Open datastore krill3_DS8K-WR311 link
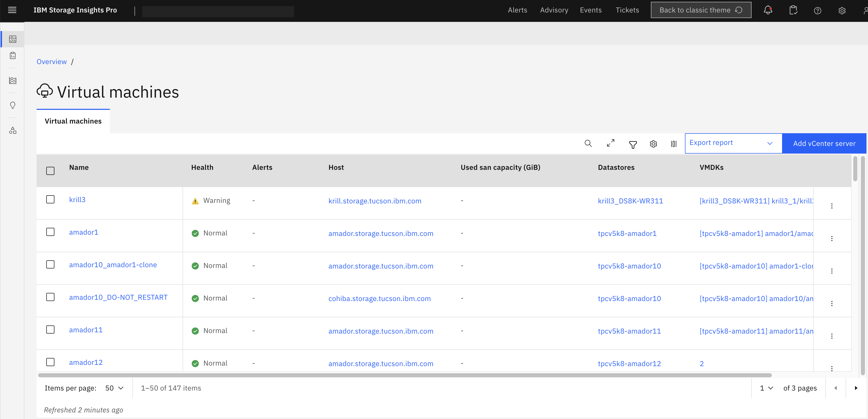The image size is (868, 419). point(631,201)
